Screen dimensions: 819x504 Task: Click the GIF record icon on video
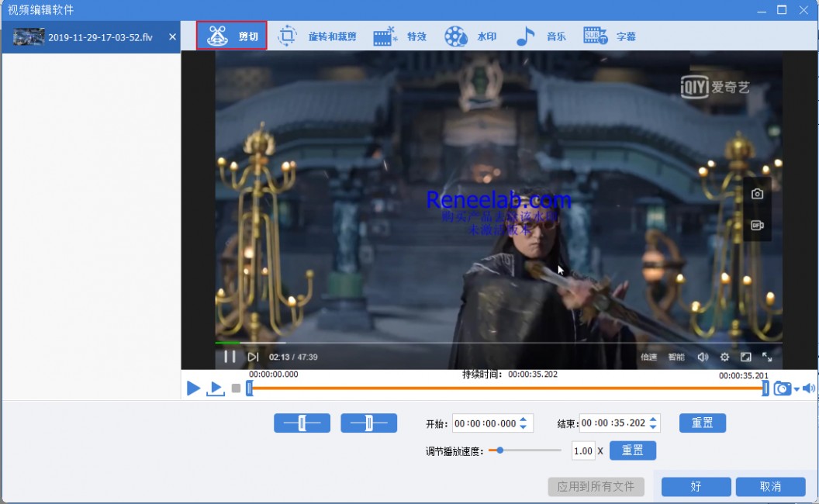point(757,226)
